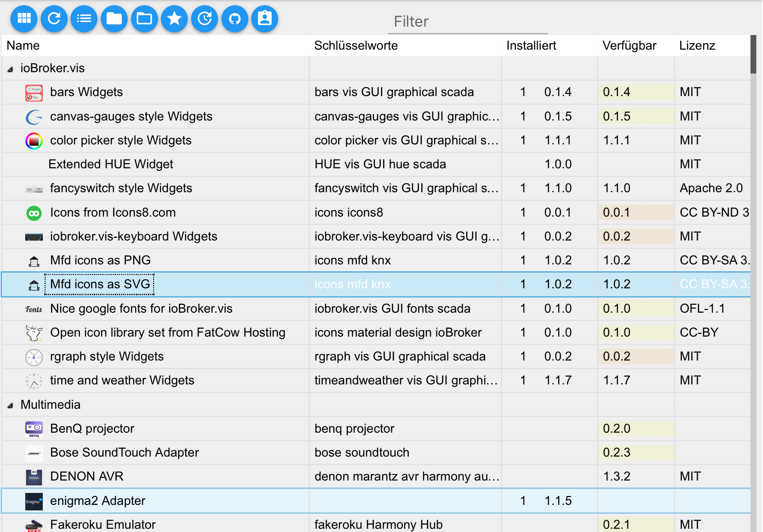This screenshot has height=532, width=763.
Task: Select the DENON AVR adapter row
Action: coord(86,476)
